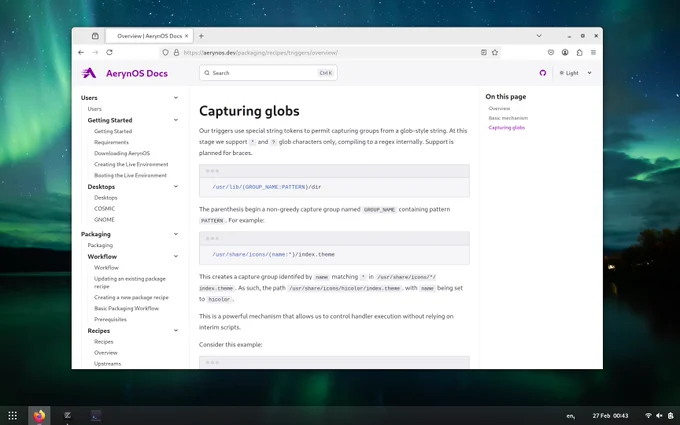
Task: Open the Firefox account icon
Action: [565, 52]
